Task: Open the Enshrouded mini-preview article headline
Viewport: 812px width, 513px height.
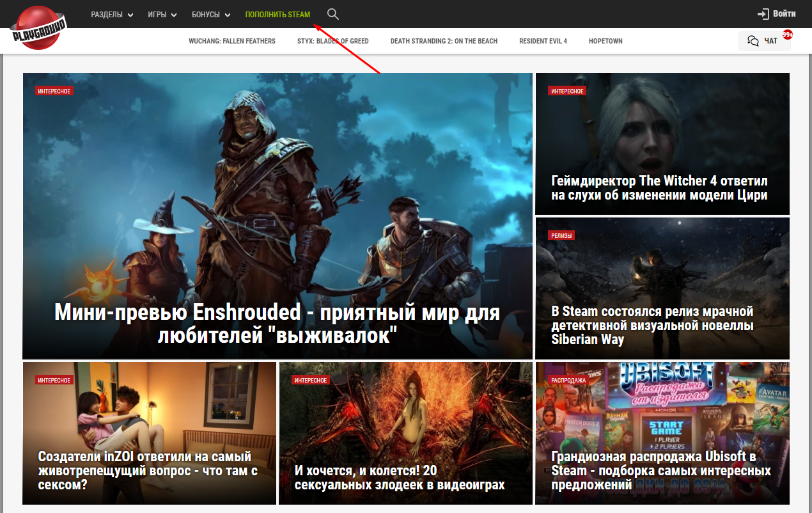Action: point(277,323)
